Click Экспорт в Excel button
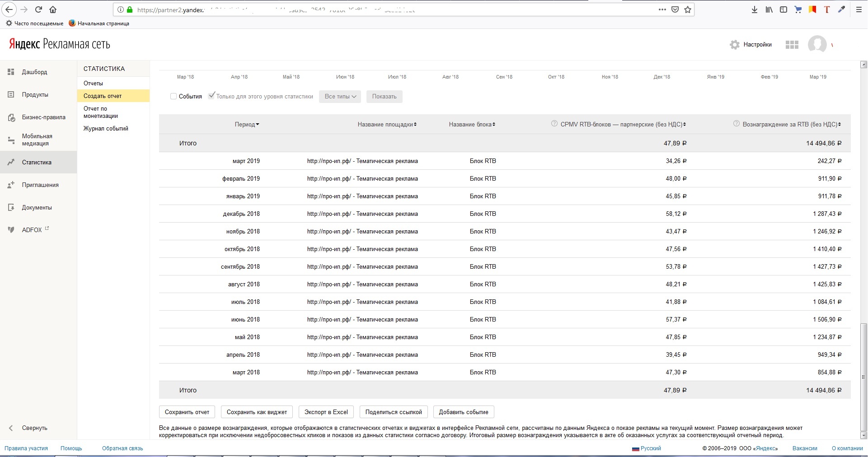The height and width of the screenshot is (457, 868). coord(326,412)
